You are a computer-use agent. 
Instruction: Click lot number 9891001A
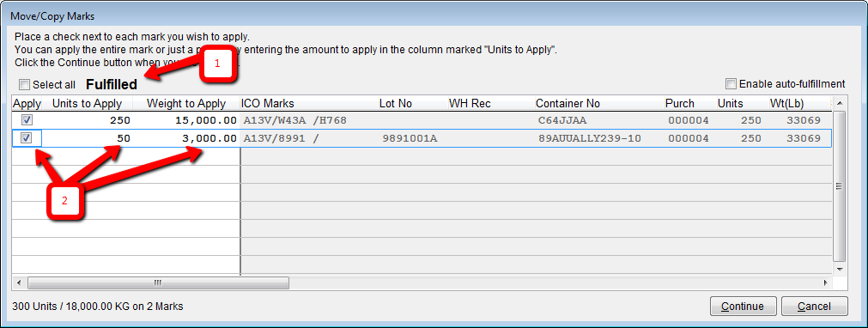tap(410, 138)
